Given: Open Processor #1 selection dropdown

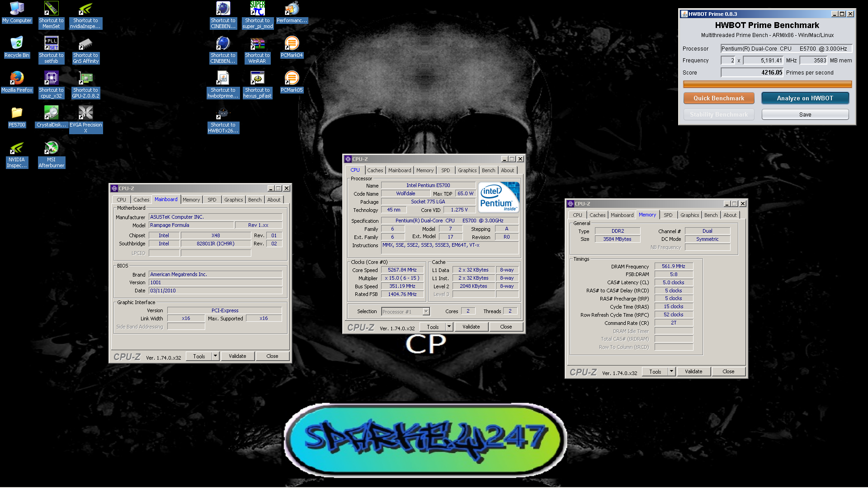Looking at the screenshot, I should coord(426,311).
